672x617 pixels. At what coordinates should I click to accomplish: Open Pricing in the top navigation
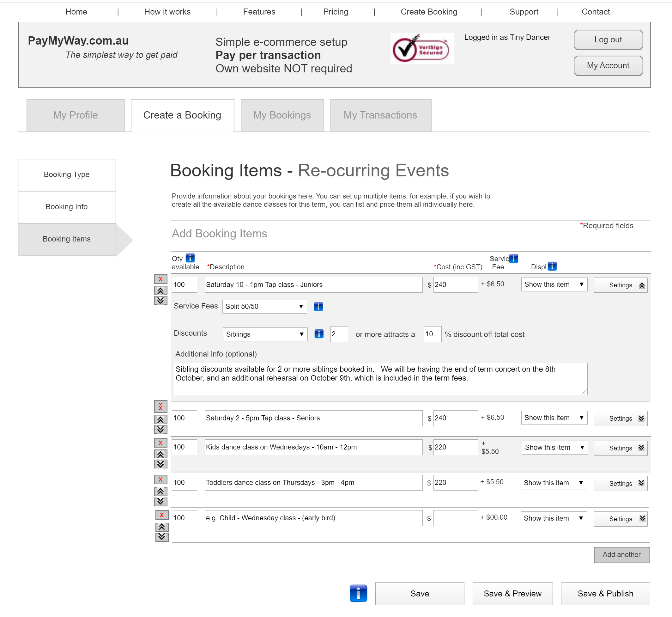335,12
